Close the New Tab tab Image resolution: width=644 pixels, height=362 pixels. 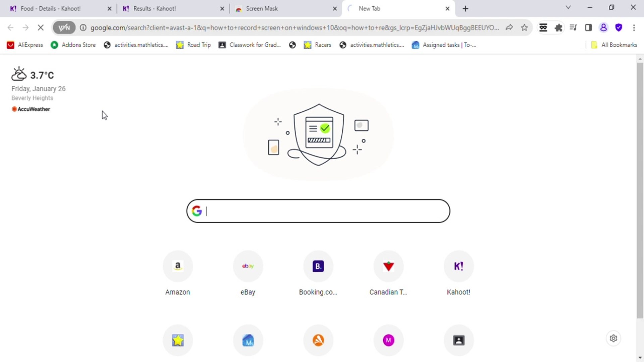tap(447, 9)
